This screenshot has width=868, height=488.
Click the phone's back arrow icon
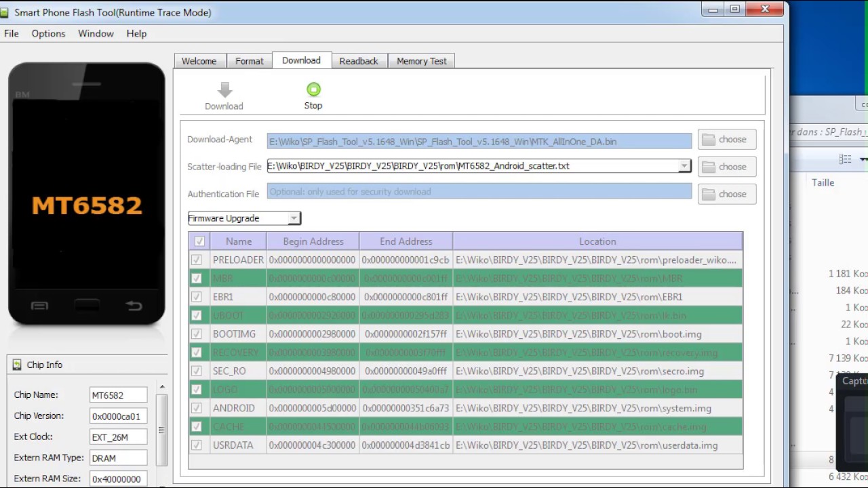pos(134,306)
